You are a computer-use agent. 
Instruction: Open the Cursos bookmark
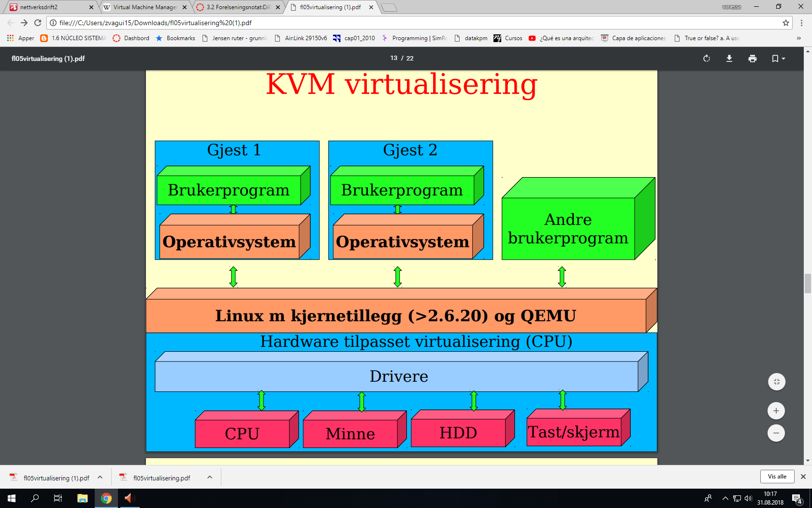(508, 38)
